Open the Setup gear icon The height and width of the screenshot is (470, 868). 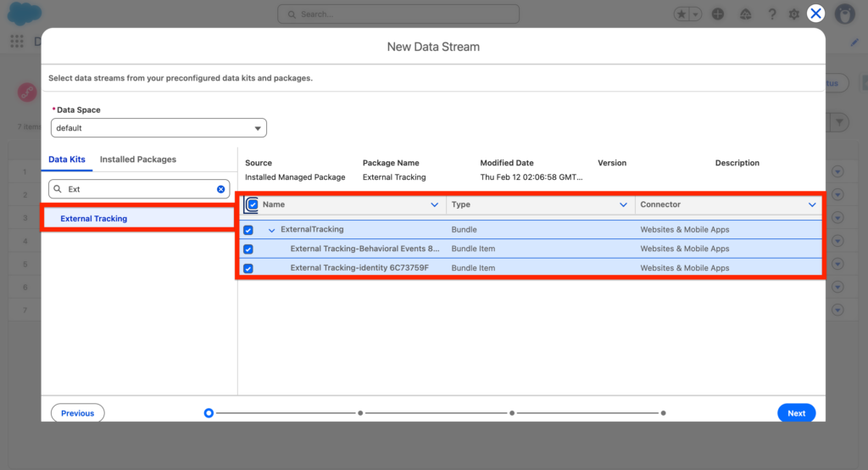[794, 14]
